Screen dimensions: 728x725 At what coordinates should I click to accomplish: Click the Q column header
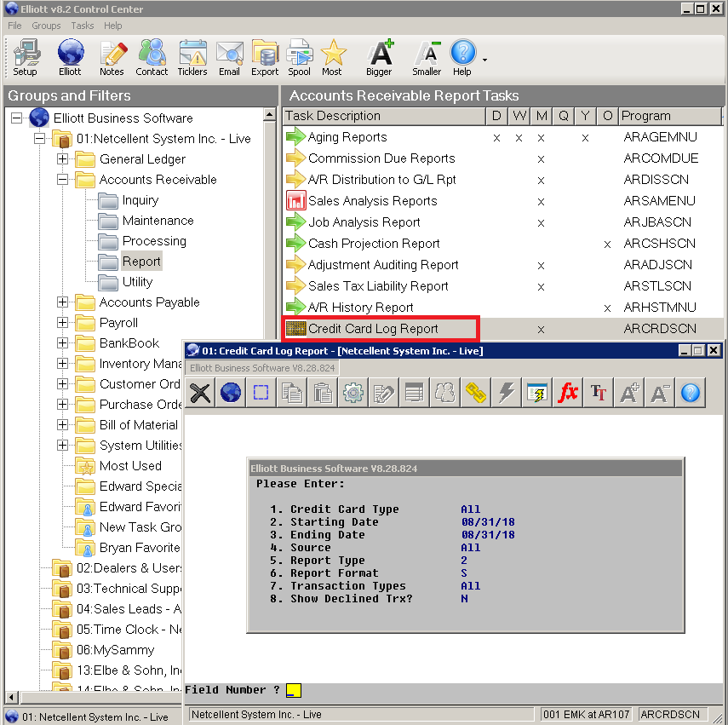pyautogui.click(x=563, y=116)
